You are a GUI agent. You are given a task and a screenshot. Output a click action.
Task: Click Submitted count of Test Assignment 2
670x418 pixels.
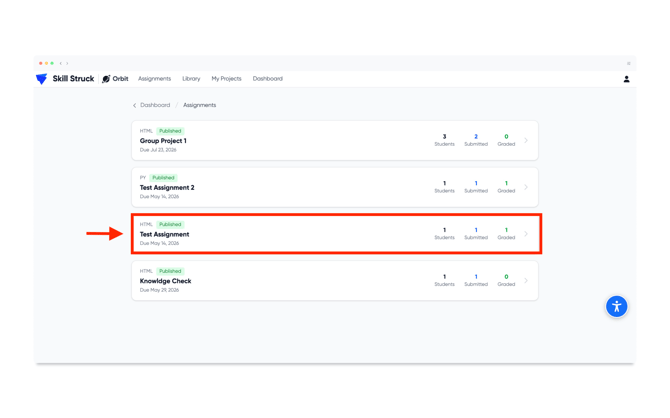coord(476,187)
